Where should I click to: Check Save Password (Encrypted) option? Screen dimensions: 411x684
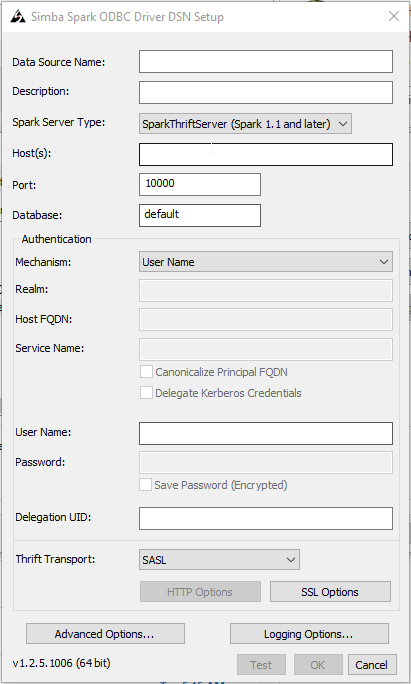point(145,485)
